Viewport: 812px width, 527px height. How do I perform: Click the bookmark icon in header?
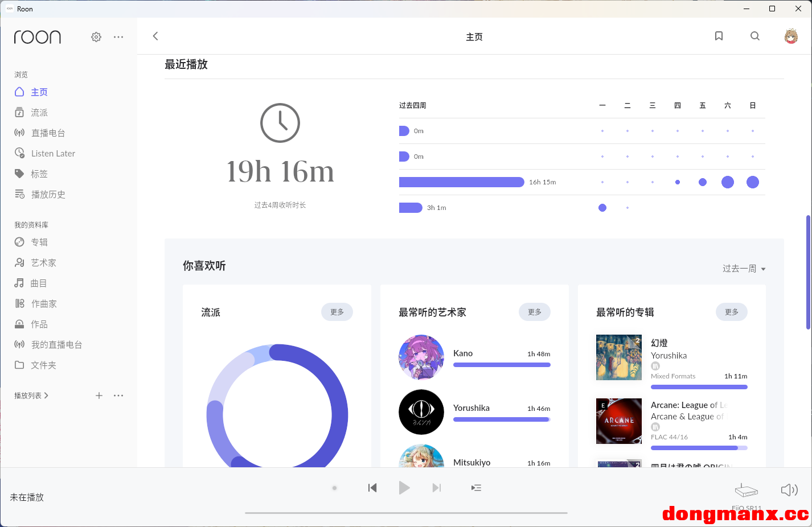click(719, 36)
